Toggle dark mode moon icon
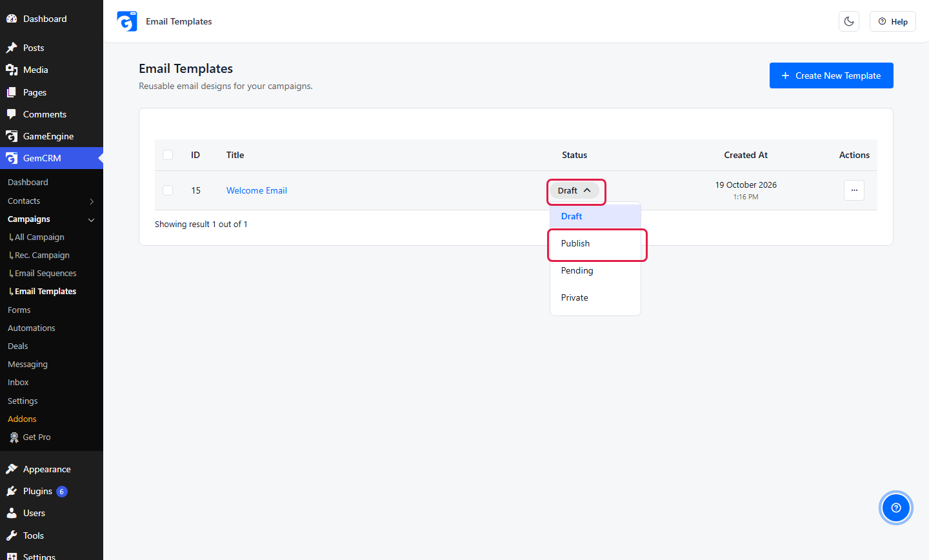The height and width of the screenshot is (560, 929). click(849, 21)
